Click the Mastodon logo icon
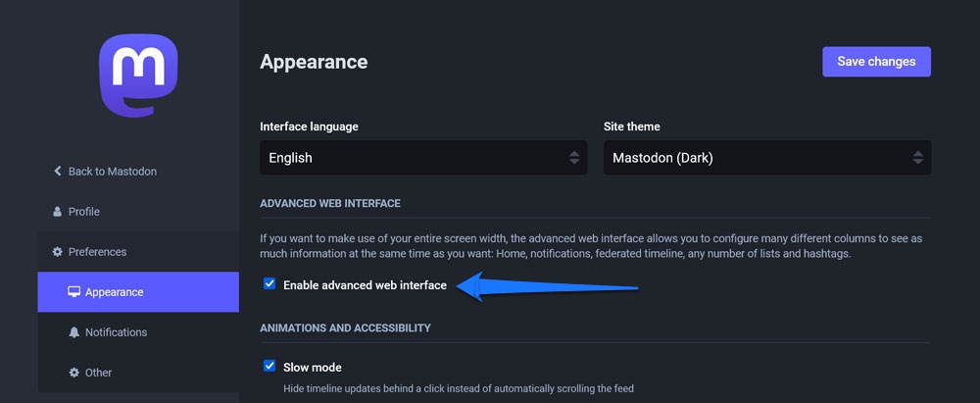 tap(138, 76)
